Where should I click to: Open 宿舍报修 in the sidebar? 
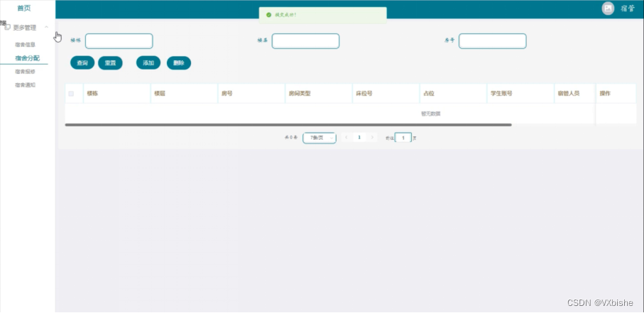(25, 72)
